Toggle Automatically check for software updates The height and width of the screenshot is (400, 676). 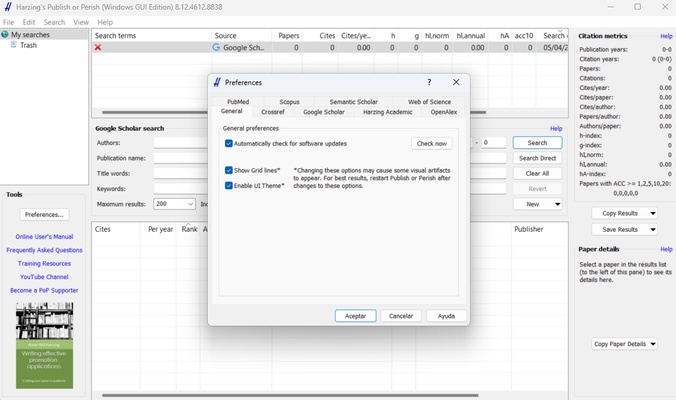[x=229, y=144]
